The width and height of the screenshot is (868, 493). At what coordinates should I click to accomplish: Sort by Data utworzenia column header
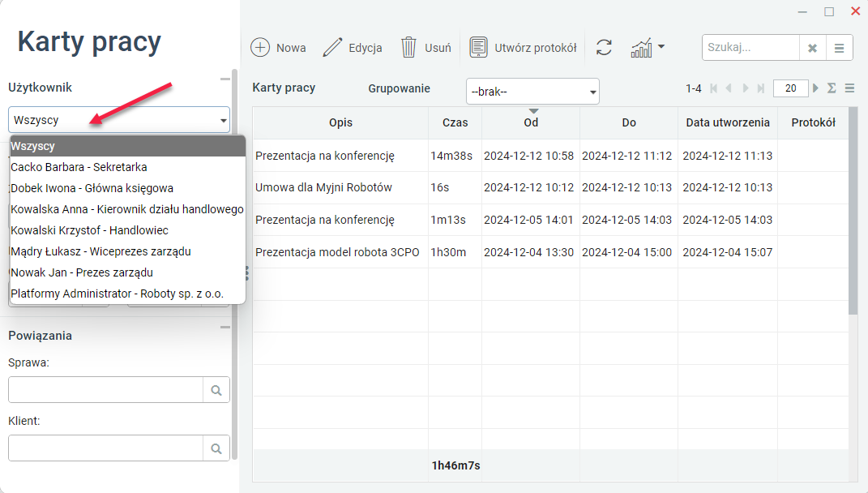tap(728, 123)
